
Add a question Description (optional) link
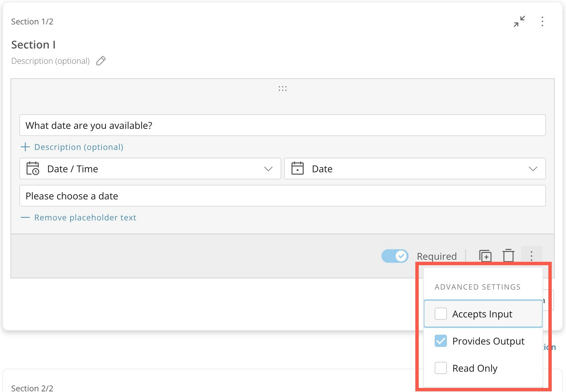click(79, 147)
